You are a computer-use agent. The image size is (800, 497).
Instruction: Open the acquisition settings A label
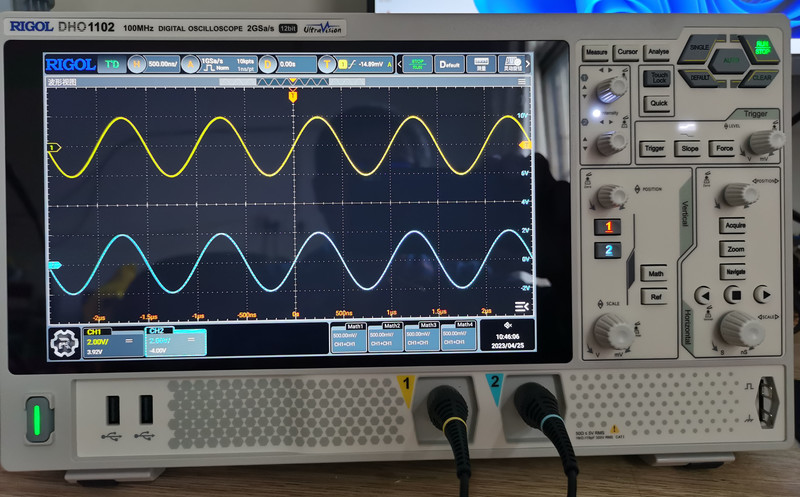click(188, 65)
